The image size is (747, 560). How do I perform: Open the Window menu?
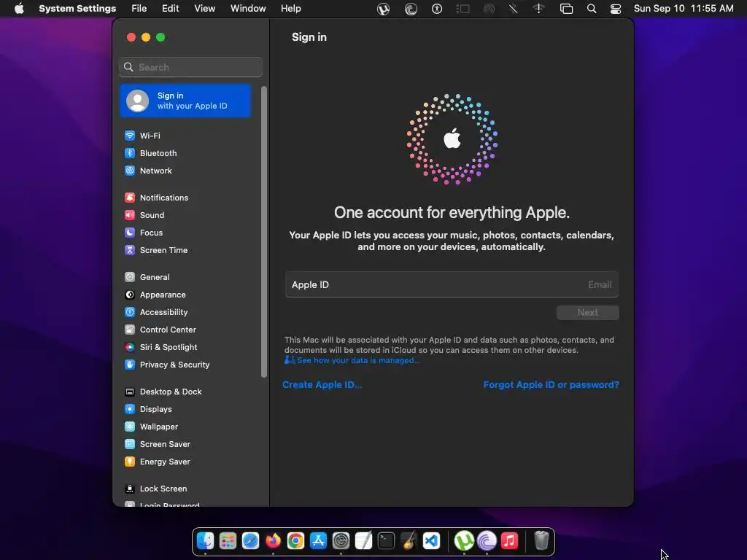[x=248, y=9]
